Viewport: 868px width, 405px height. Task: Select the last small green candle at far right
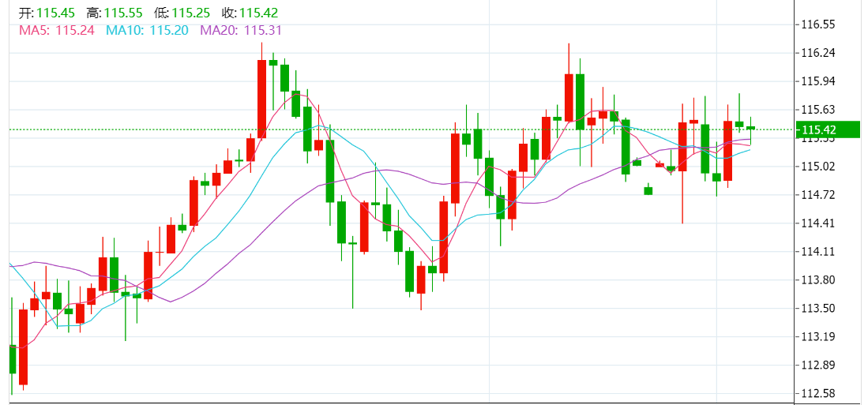750,128
